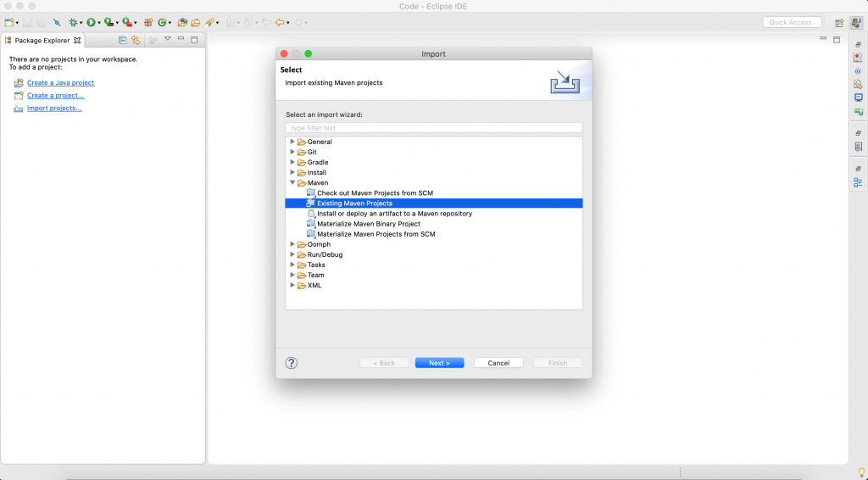
Task: Expand the Run/Debug folder in import tree
Action: click(292, 254)
